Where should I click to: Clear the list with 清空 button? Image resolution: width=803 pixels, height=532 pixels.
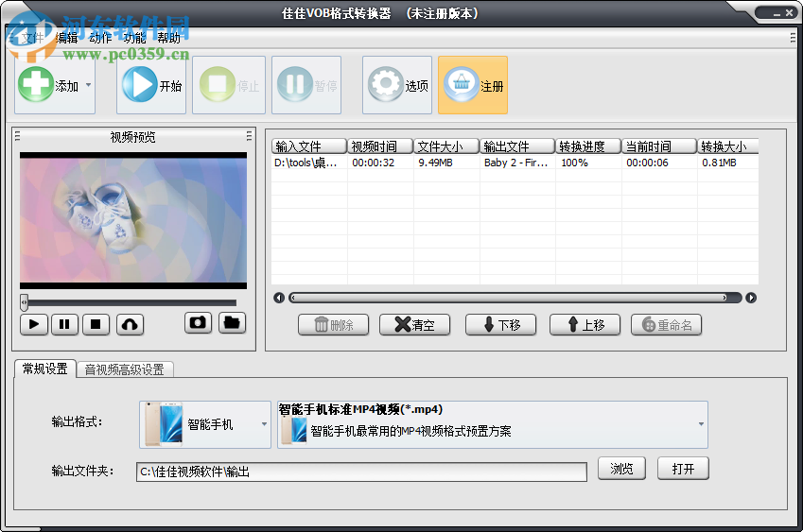[x=415, y=325]
